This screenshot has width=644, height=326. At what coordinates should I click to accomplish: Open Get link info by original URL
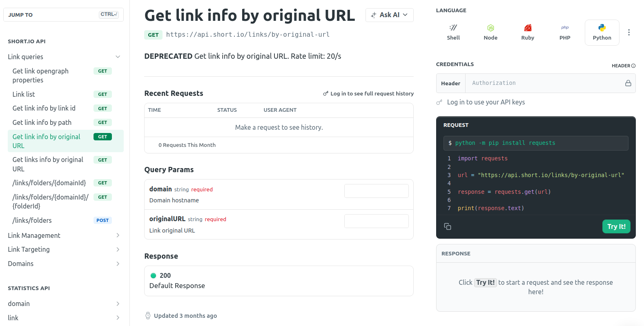tap(65, 141)
